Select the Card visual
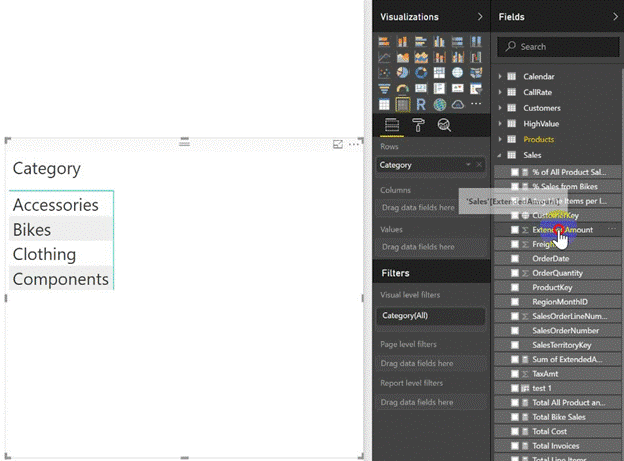This screenshot has height=461, width=624. click(421, 88)
